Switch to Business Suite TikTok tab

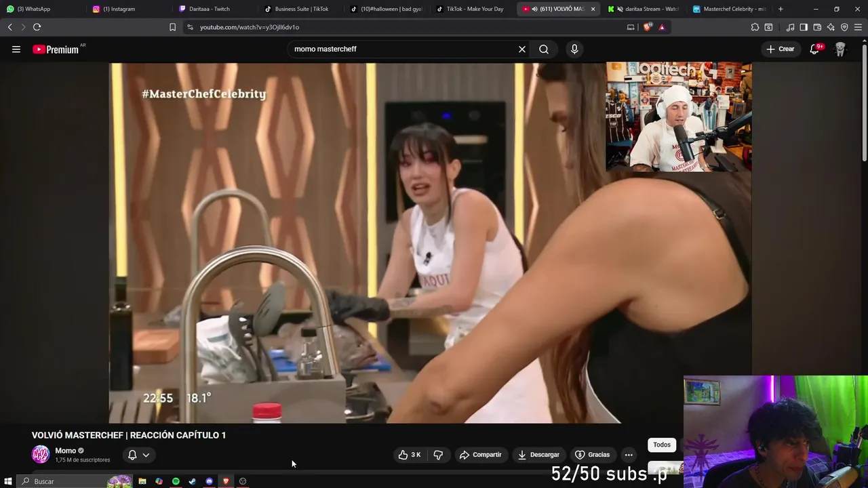pos(301,9)
